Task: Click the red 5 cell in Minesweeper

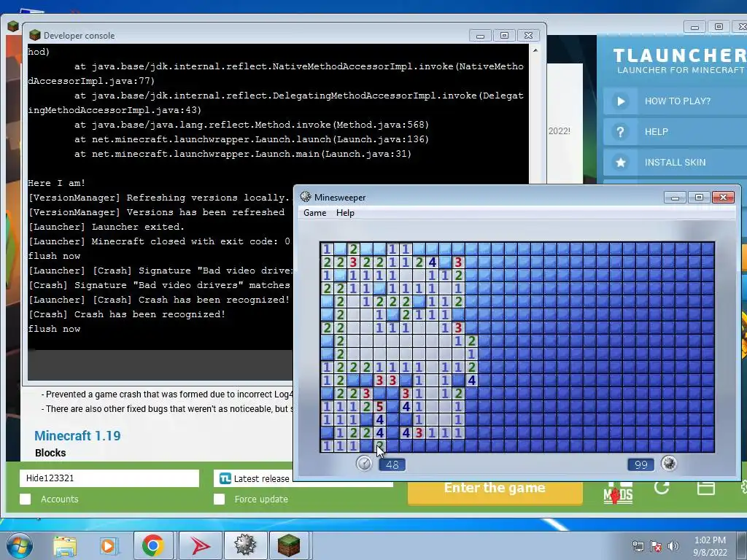Action: point(379,406)
